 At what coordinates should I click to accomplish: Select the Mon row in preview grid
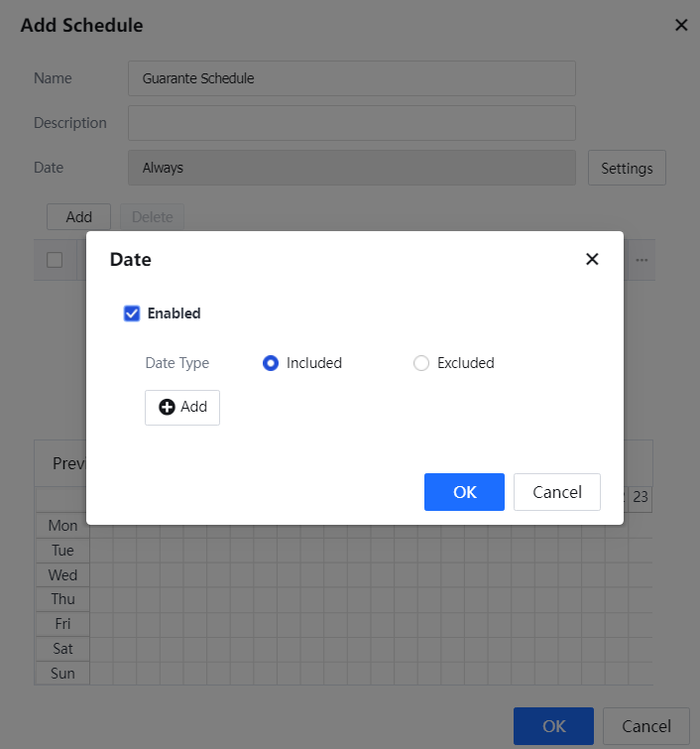click(62, 526)
